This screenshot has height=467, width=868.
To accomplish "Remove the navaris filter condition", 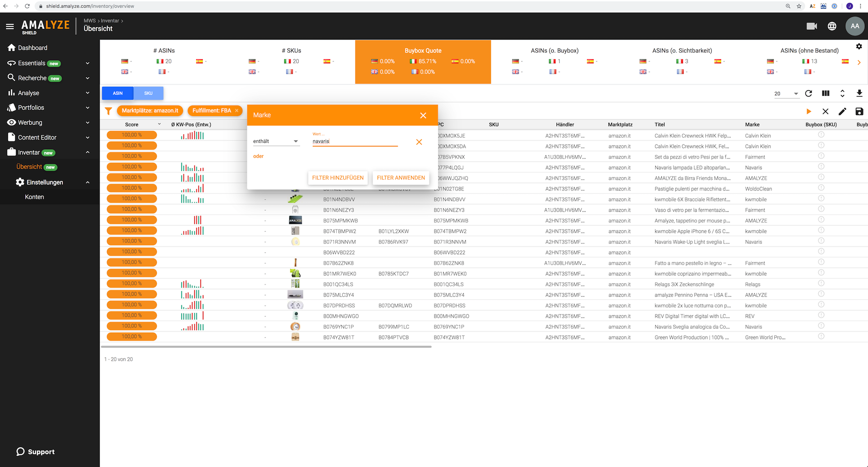I will 419,142.
